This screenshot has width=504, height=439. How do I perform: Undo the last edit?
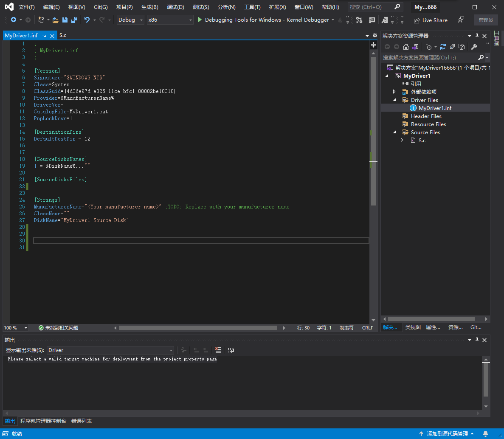(x=87, y=20)
